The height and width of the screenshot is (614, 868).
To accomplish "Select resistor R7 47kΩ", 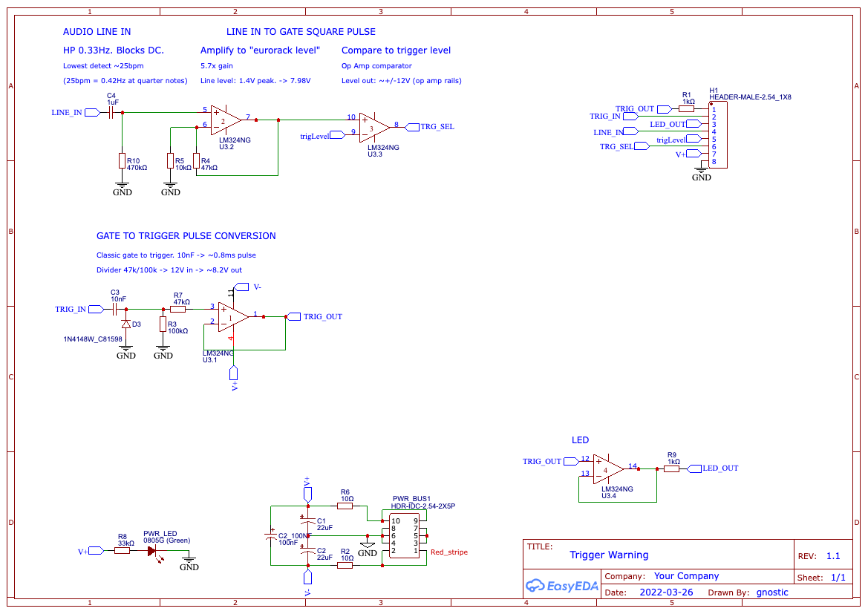I will coord(177,310).
